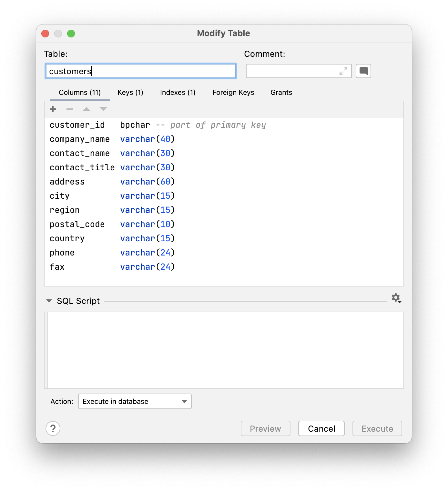The height and width of the screenshot is (491, 448).
Task: Select the country column row
Action: coord(224,238)
